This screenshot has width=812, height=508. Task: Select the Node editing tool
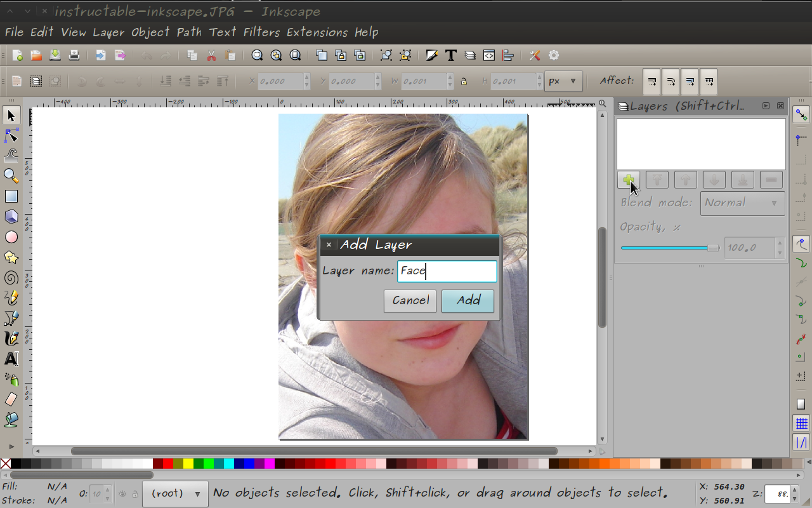[x=10, y=135]
